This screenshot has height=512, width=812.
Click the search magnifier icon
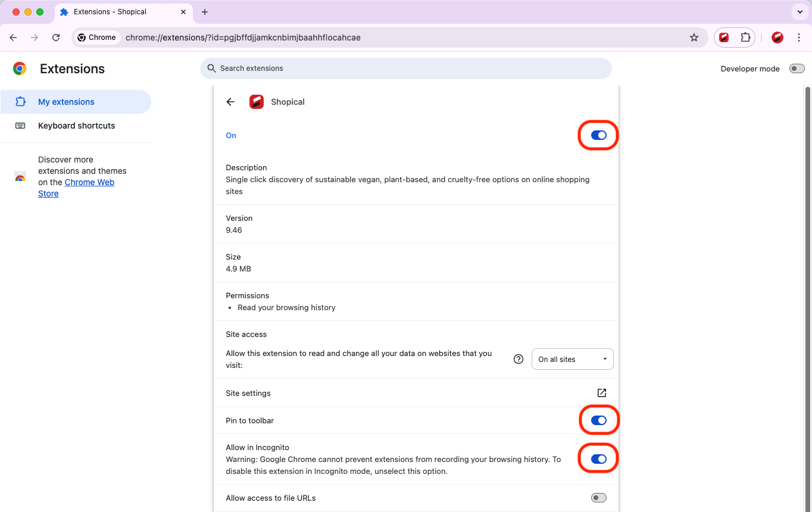pyautogui.click(x=211, y=68)
